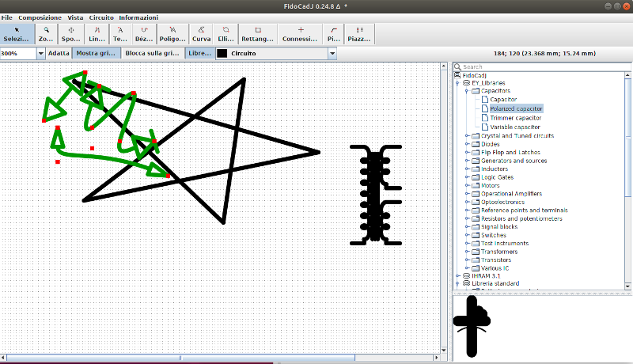633x364 pixels.
Task: Activate the Zoom magnifier tool
Action: coord(47,33)
